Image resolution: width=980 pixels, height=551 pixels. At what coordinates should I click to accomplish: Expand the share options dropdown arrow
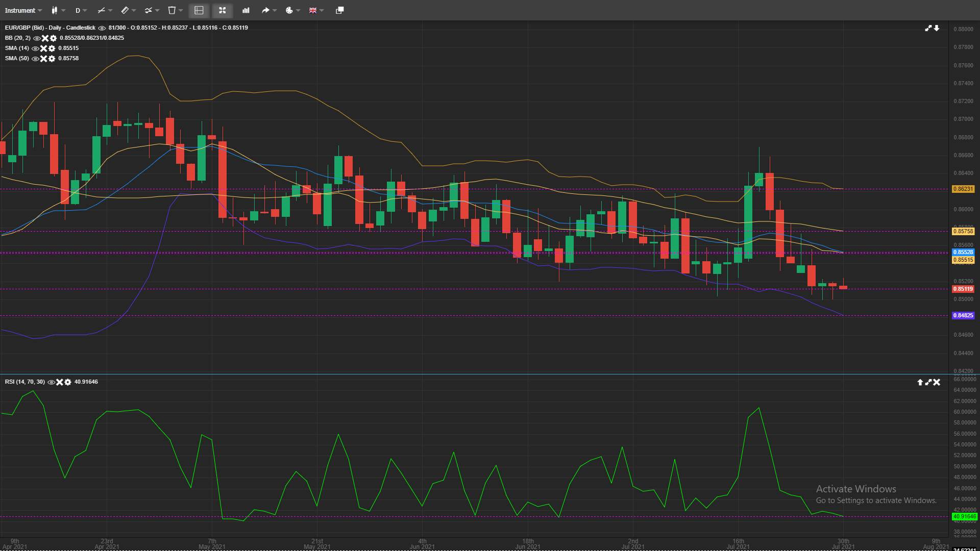click(x=275, y=10)
